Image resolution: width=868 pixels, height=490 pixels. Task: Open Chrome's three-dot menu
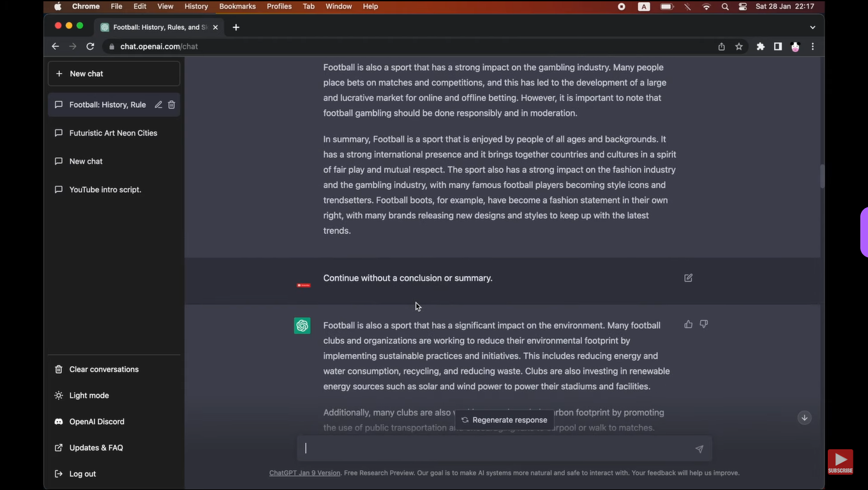tap(812, 47)
